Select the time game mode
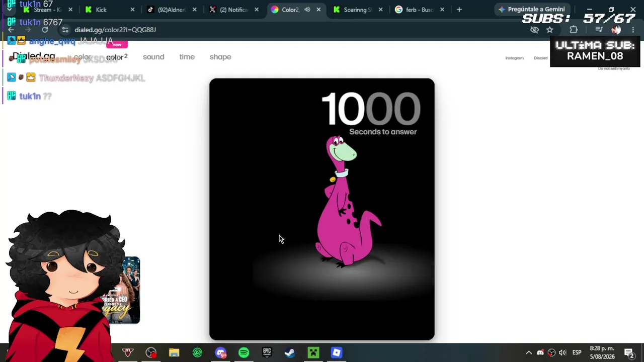The width and height of the screenshot is (644, 362). pyautogui.click(x=187, y=57)
